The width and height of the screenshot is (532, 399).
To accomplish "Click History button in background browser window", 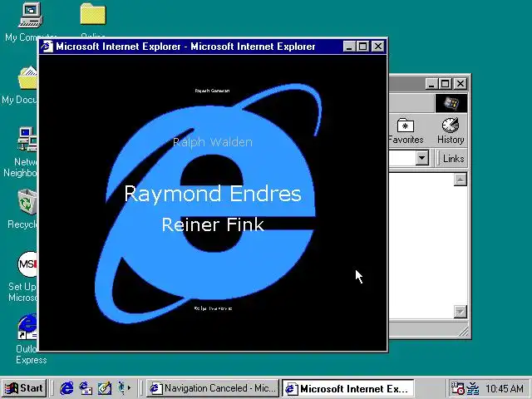I will pyautogui.click(x=451, y=131).
